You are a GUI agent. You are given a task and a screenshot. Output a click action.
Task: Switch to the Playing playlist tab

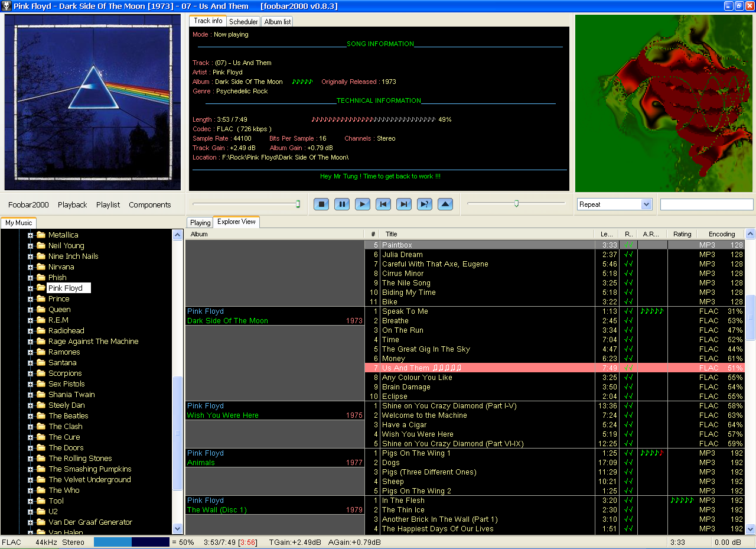point(200,223)
